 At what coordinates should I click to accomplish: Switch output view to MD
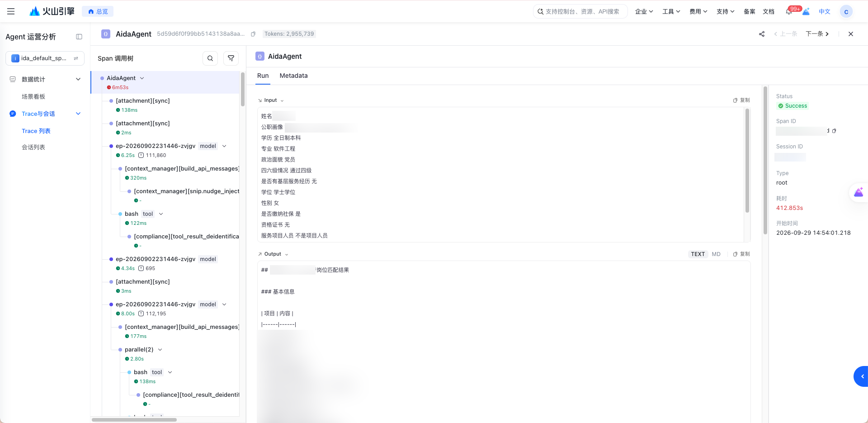[x=716, y=254]
